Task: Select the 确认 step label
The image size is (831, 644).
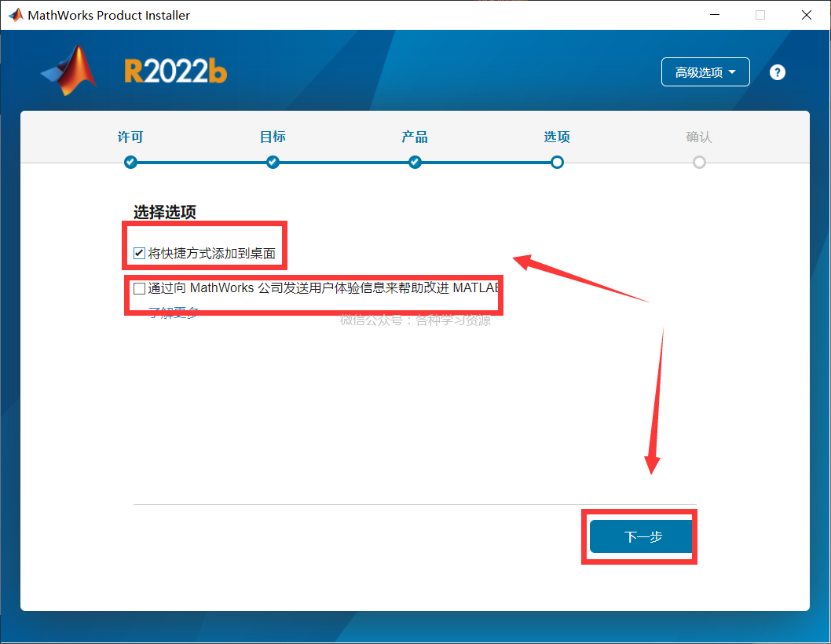Action: (x=699, y=137)
